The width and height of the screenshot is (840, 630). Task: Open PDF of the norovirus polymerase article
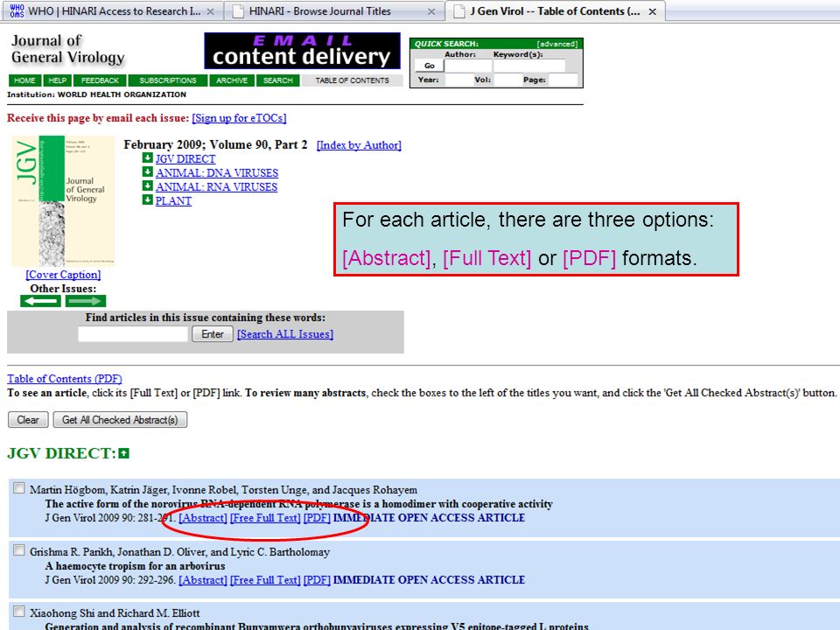pos(317,518)
